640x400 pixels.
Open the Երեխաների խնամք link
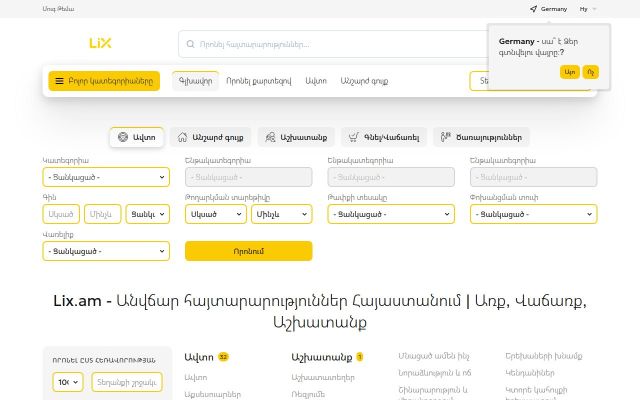544,356
